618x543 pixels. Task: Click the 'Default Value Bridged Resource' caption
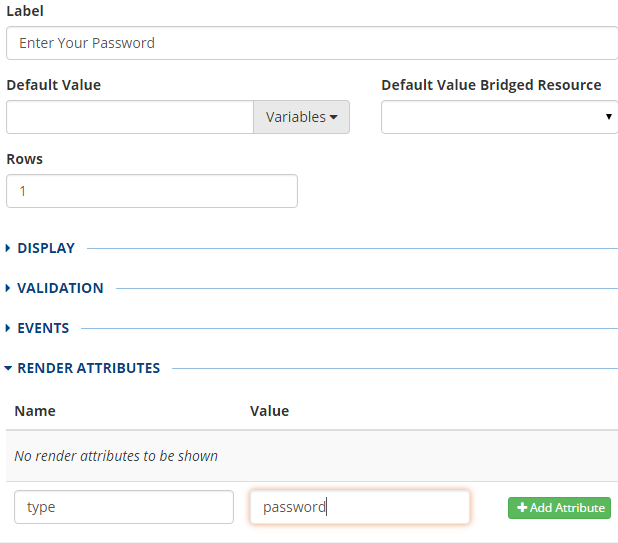click(x=491, y=85)
